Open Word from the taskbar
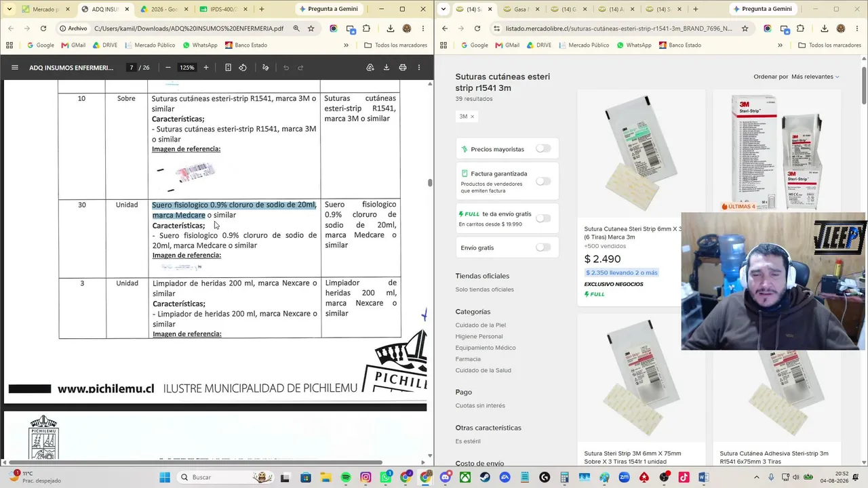The width and height of the screenshot is (868, 488). [x=704, y=477]
